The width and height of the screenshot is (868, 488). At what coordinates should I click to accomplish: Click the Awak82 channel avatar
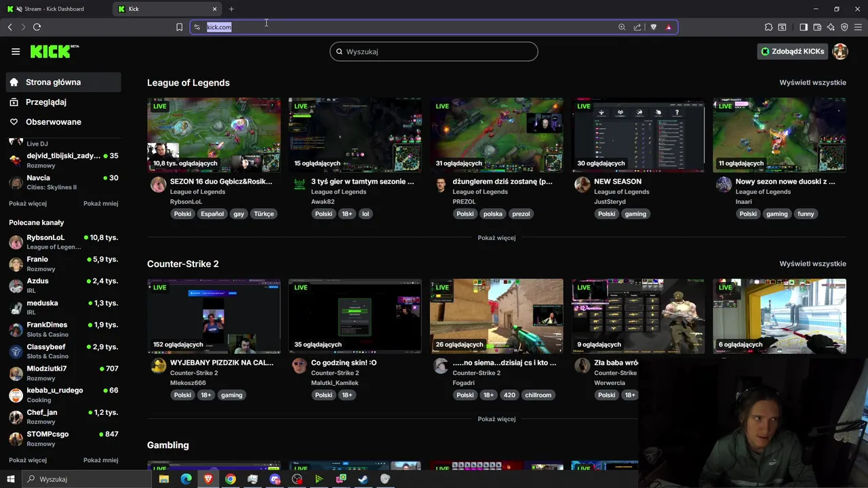coord(299,184)
